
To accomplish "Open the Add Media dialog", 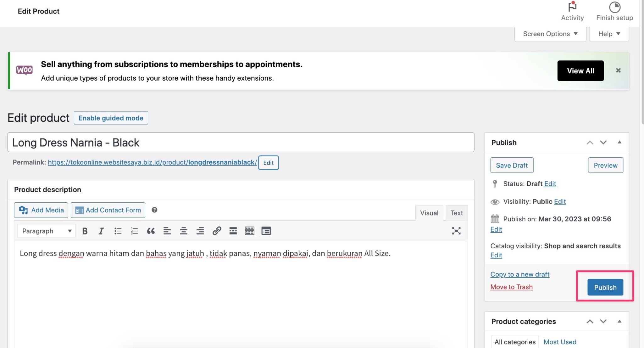I will click(x=41, y=210).
